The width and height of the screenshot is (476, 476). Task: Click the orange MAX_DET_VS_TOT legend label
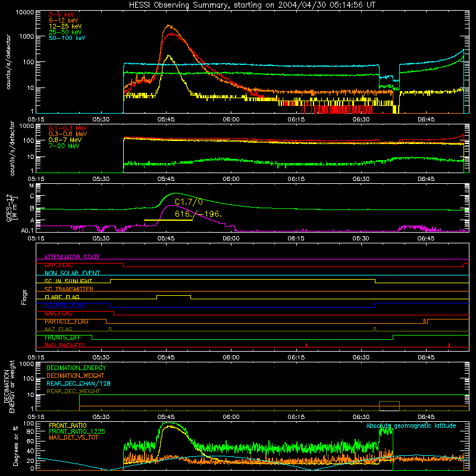click(74, 437)
